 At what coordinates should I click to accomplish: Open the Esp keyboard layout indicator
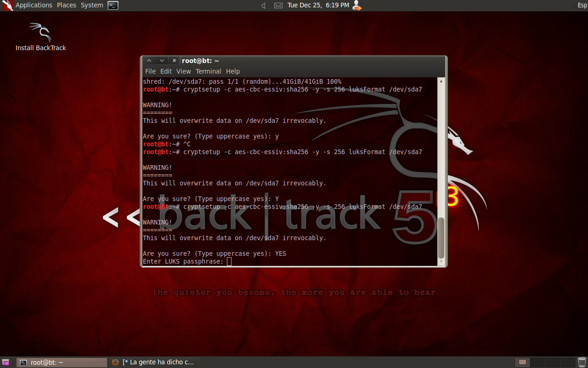[x=582, y=5]
